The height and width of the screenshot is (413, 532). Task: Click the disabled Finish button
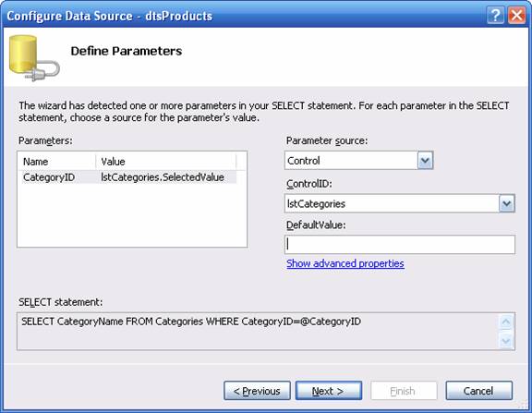[404, 391]
